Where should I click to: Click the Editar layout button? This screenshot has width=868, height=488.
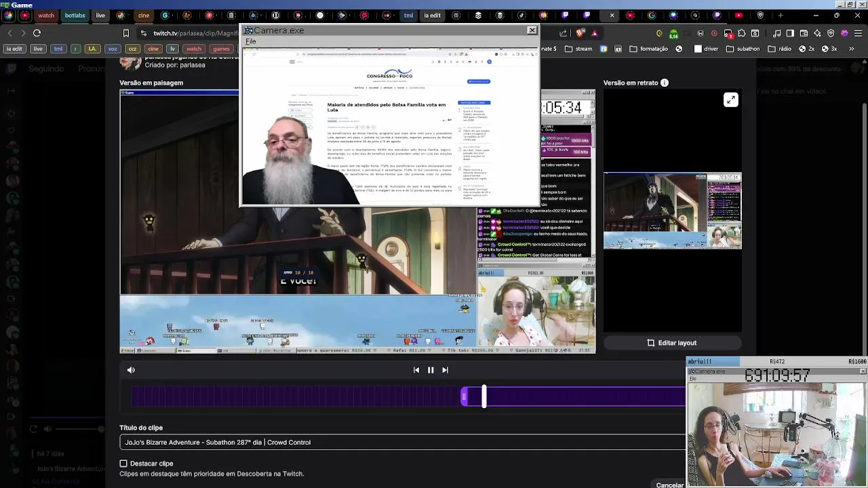(671, 343)
